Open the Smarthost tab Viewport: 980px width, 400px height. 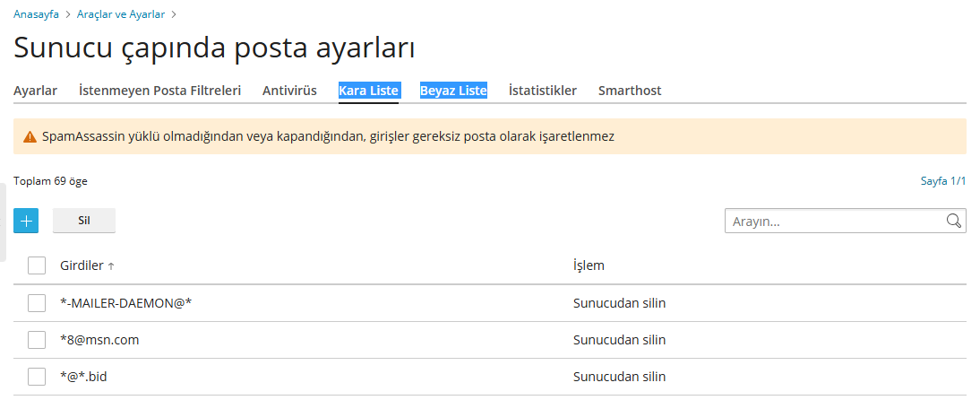click(630, 91)
